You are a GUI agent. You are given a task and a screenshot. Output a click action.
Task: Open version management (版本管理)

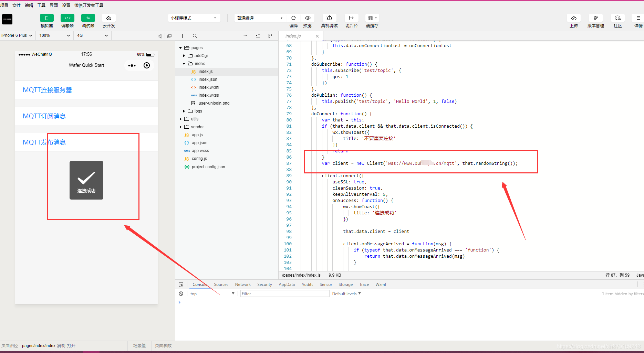pyautogui.click(x=596, y=18)
